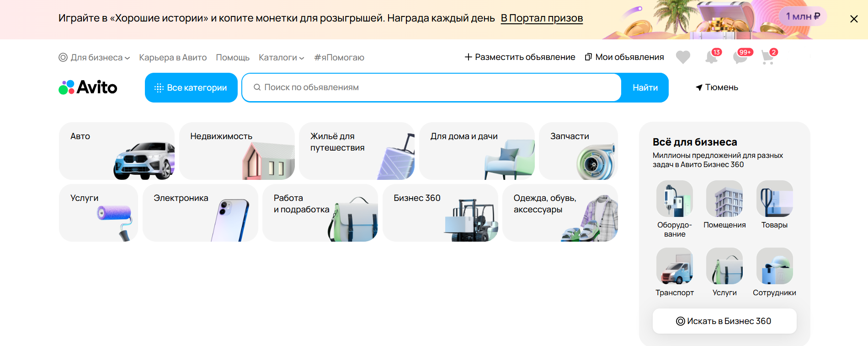
Task: Focus the Поиск по объявлениям search field
Action: tap(431, 87)
